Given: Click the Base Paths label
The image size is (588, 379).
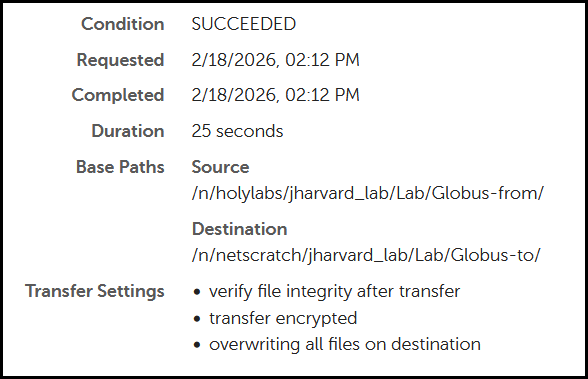Looking at the screenshot, I should [x=120, y=167].
